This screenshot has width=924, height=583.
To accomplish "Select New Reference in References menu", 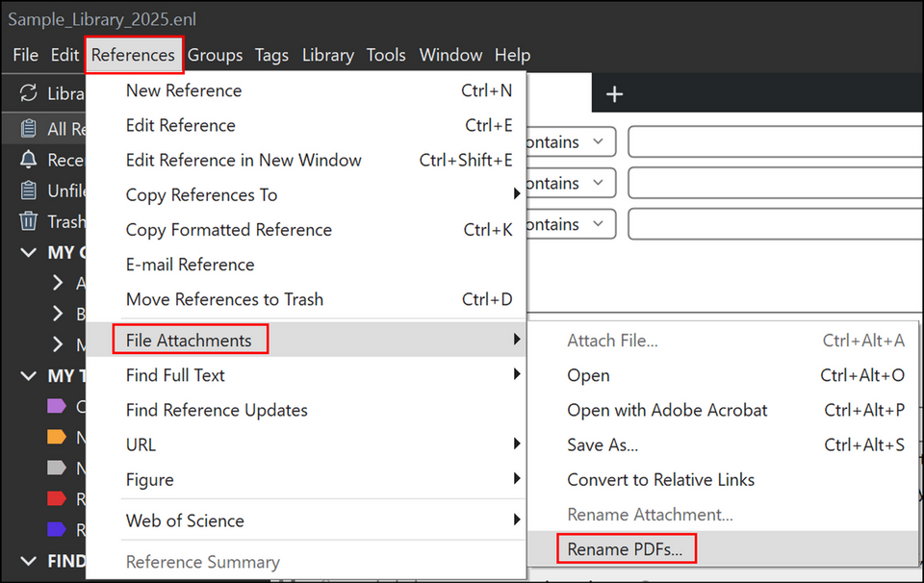I will click(x=184, y=90).
